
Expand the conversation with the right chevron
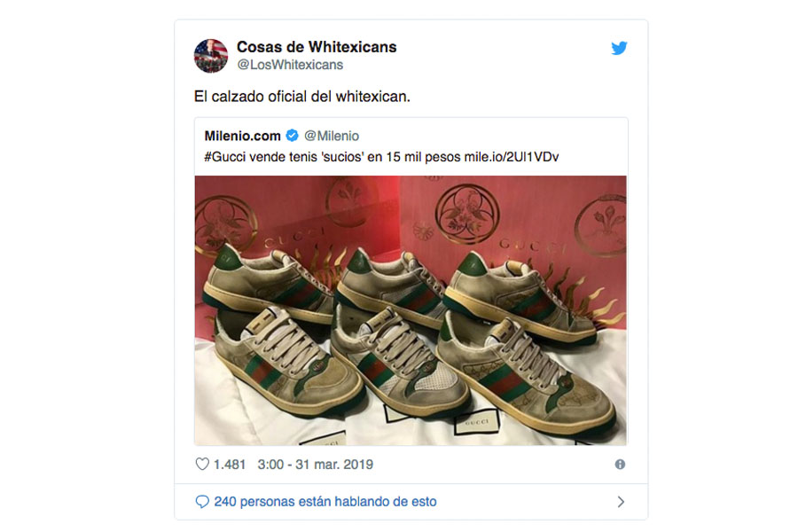click(621, 502)
